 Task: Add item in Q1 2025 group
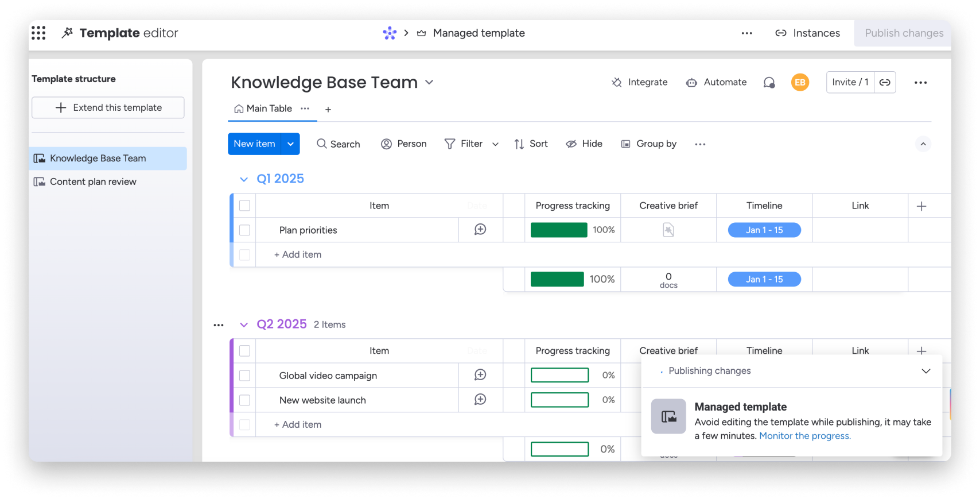298,254
